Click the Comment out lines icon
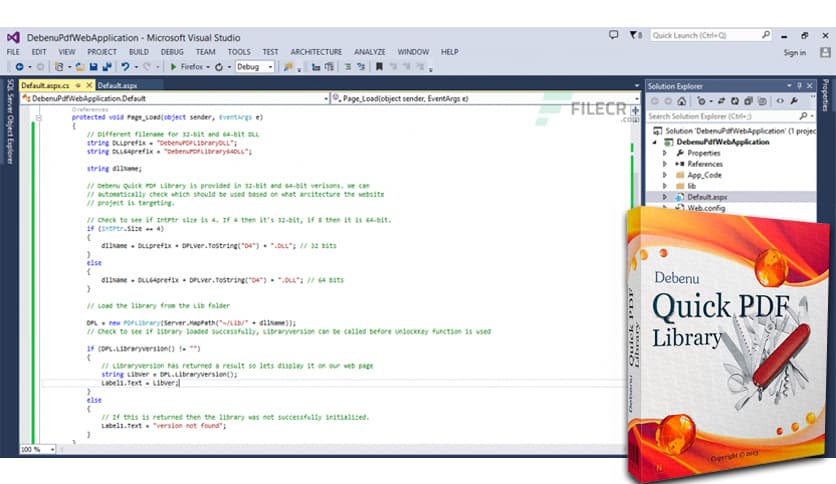This screenshot has height=484, width=836. click(348, 67)
